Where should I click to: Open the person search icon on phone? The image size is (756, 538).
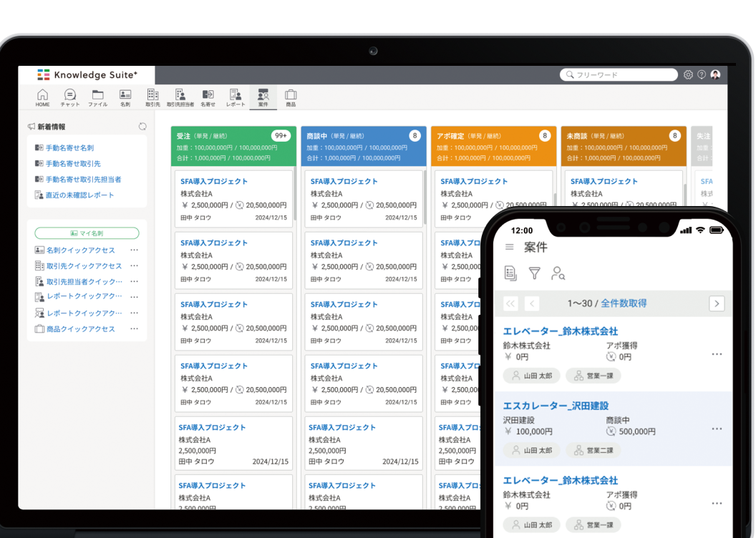tap(558, 273)
